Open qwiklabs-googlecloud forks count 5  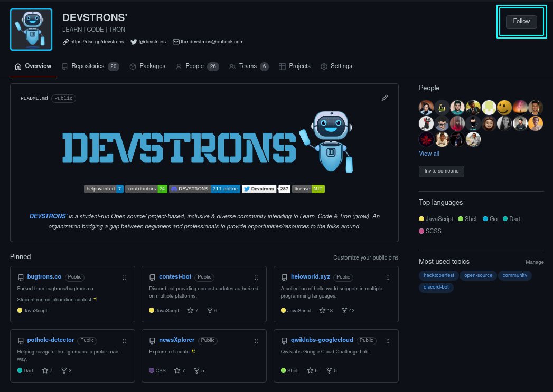point(332,370)
